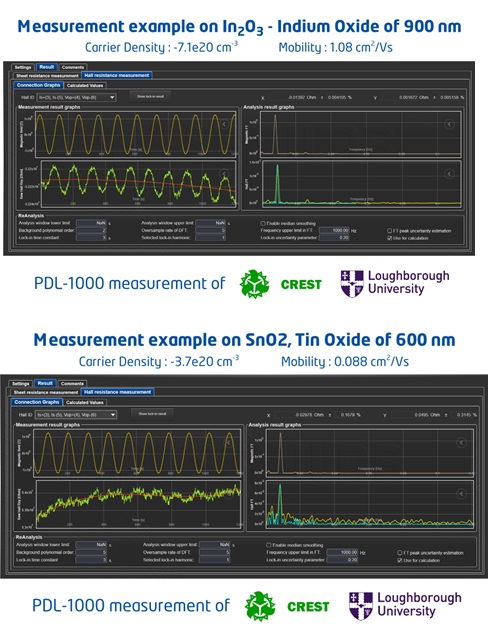Click Analysis window lower limit field, Indium Oxide
The width and height of the screenshot is (489, 636).
(92, 223)
